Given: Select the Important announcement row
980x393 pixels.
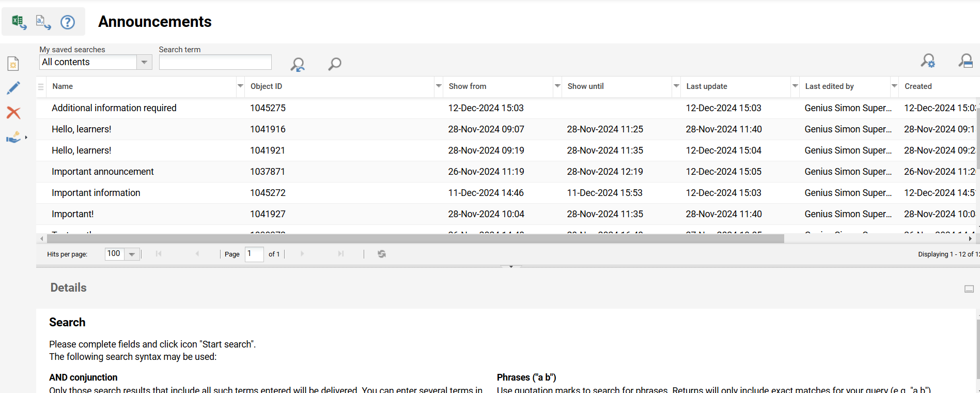Looking at the screenshot, I should 103,172.
